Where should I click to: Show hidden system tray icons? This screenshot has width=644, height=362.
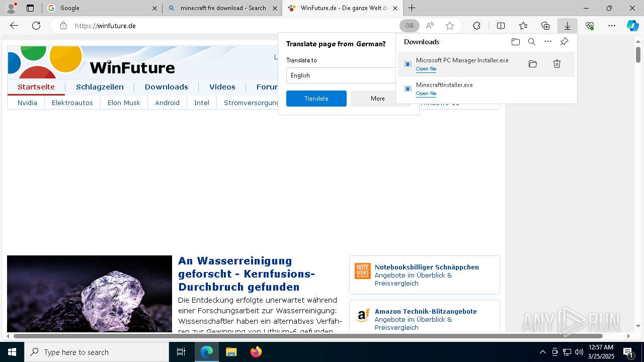coord(542,352)
